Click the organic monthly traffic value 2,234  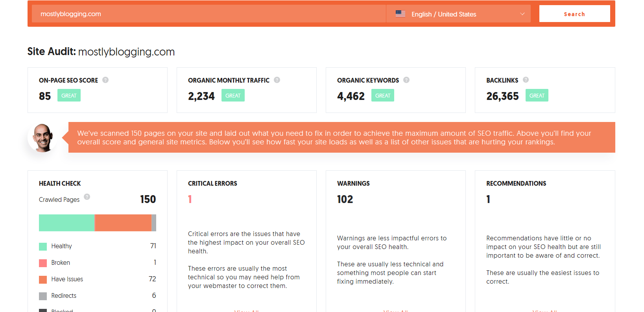click(x=201, y=96)
